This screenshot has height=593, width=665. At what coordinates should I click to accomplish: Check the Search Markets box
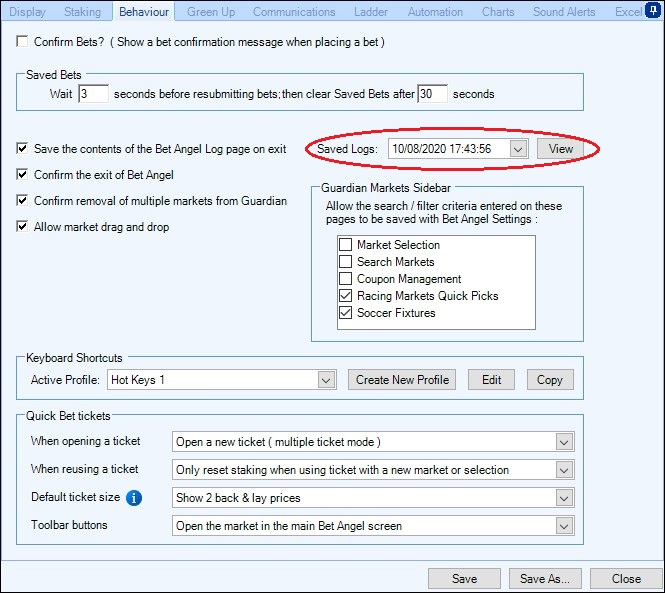tap(346, 261)
